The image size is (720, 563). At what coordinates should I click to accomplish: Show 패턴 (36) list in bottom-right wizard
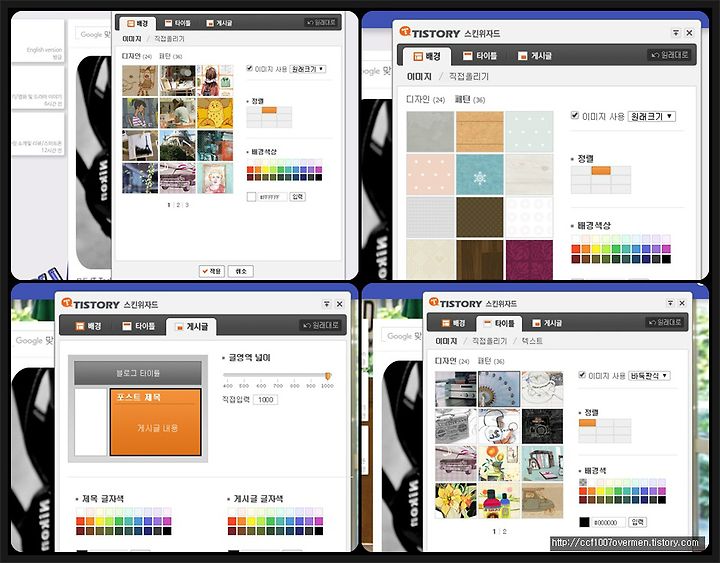point(491,361)
